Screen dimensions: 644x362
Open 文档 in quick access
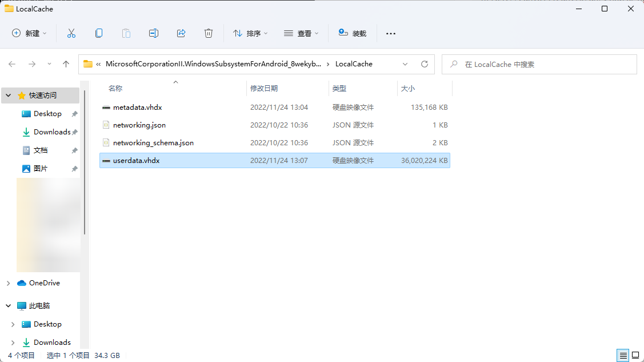click(x=41, y=150)
